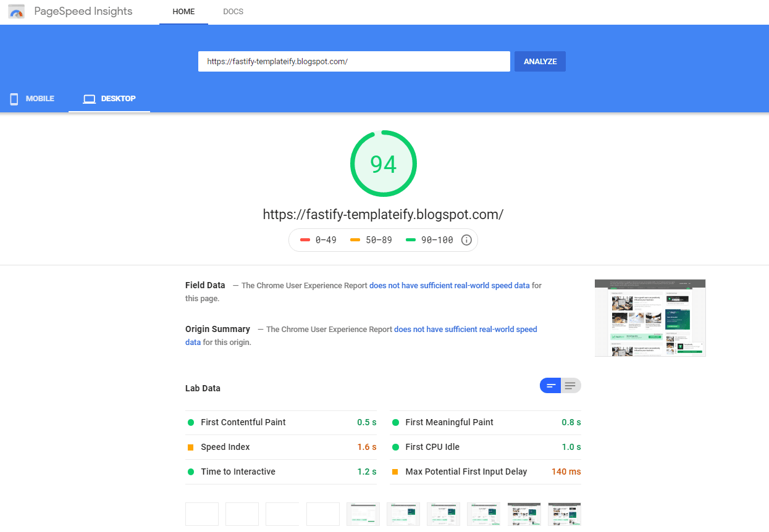Click the 140 ms value
Image resolution: width=769 pixels, height=532 pixels.
click(x=566, y=472)
